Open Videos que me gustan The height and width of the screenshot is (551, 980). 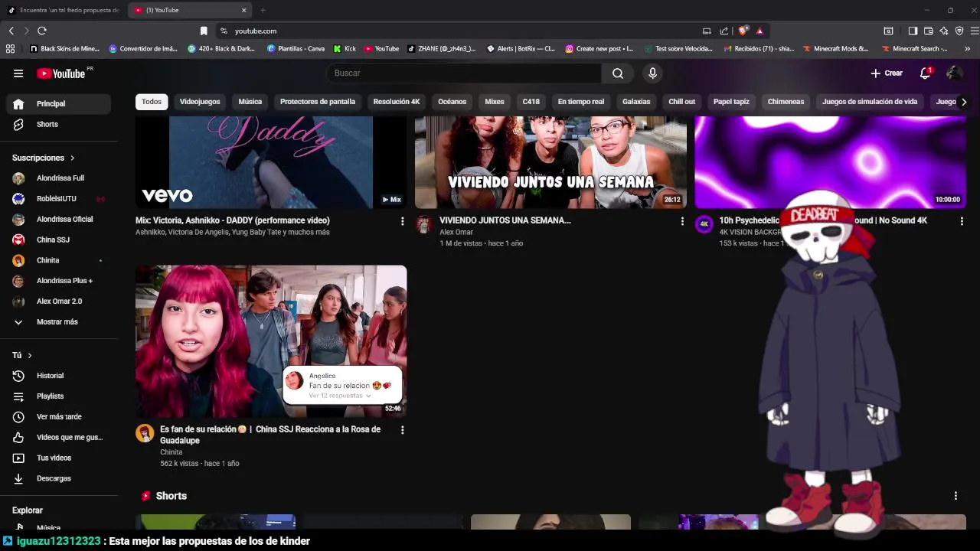pos(58,438)
